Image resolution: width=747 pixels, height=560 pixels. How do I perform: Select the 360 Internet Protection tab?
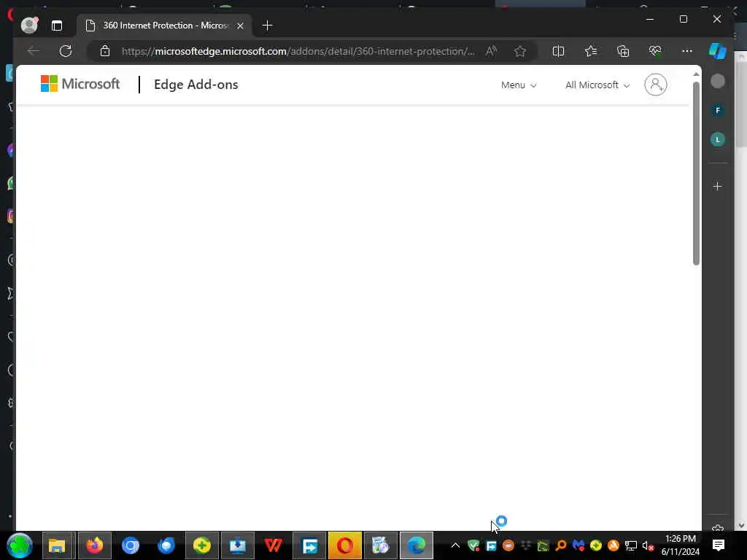164,26
